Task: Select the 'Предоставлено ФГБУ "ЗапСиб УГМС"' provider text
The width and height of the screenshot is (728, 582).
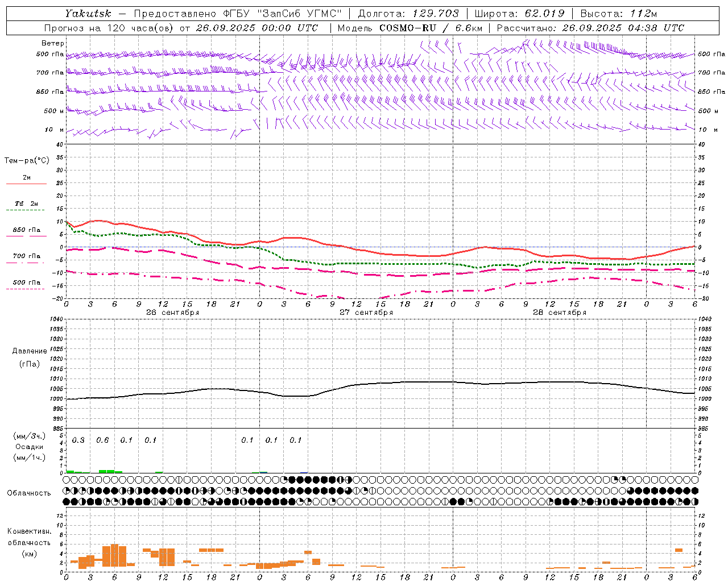Action: pyautogui.click(x=238, y=14)
